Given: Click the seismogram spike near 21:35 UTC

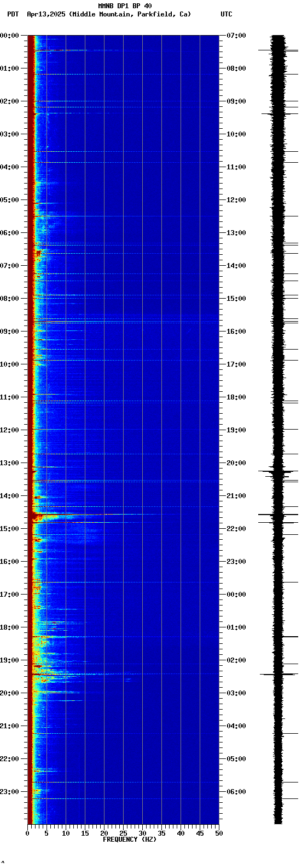Looking at the screenshot, I should coord(278,515).
